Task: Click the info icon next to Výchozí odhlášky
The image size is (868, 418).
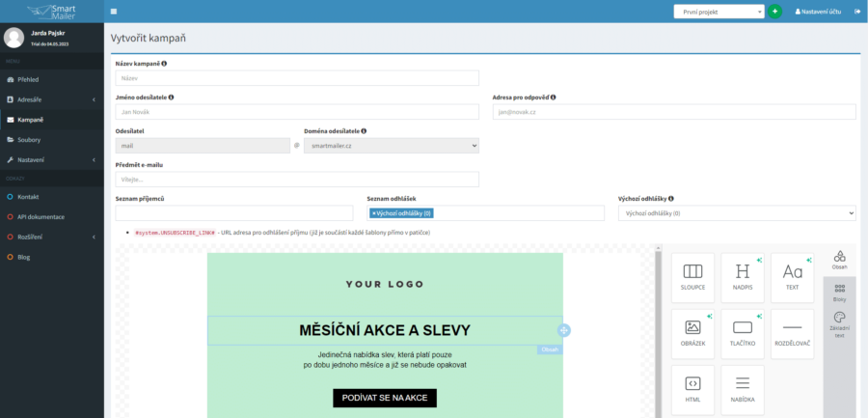Action: coord(671,198)
